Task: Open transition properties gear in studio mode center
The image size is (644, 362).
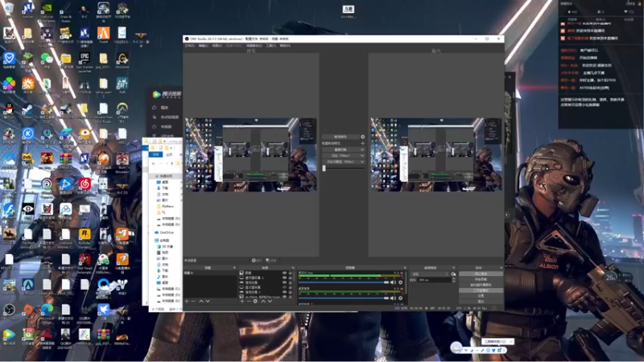Action: 363,137
